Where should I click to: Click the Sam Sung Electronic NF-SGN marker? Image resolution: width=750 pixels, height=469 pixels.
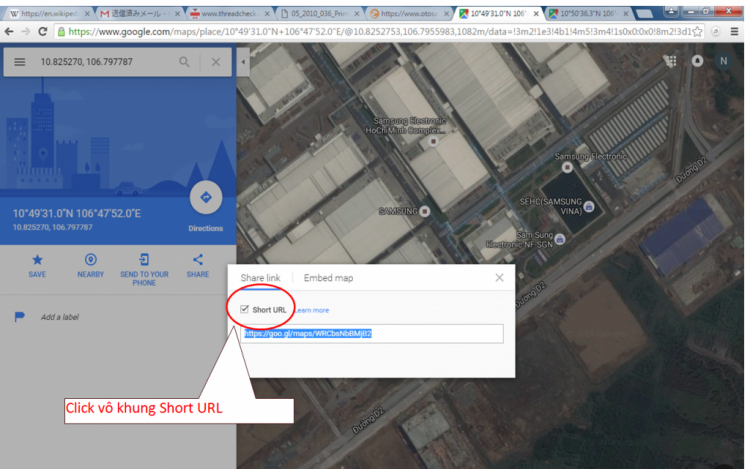pyautogui.click(x=560, y=239)
